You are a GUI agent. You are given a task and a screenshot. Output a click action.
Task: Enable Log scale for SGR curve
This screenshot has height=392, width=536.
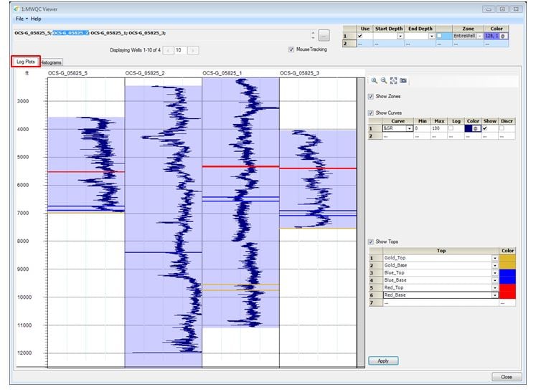coord(451,128)
